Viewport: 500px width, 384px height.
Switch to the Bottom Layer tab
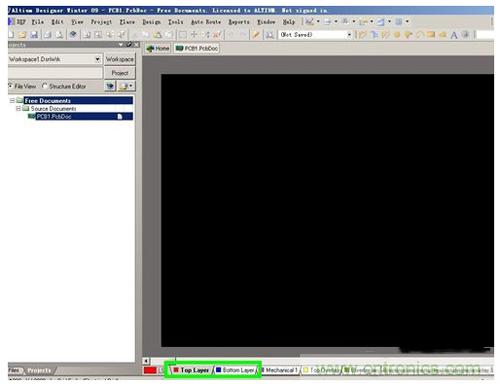[x=236, y=370]
